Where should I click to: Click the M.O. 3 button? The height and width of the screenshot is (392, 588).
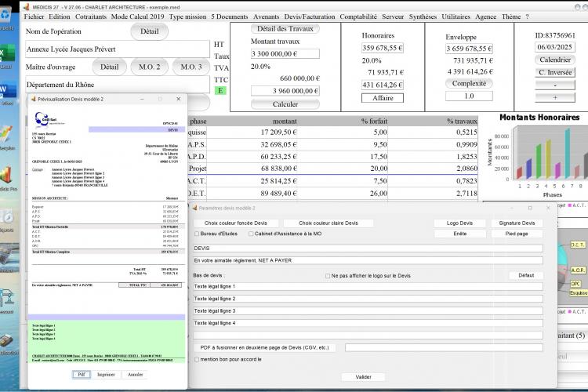click(191, 67)
